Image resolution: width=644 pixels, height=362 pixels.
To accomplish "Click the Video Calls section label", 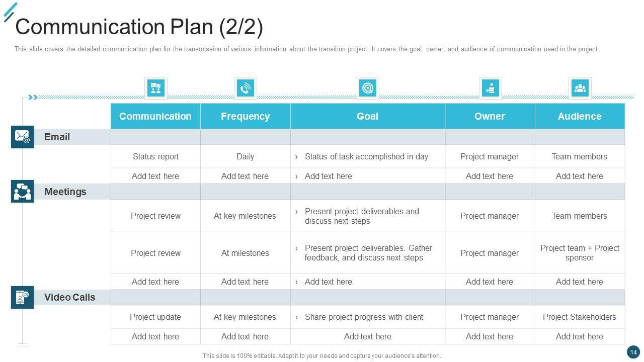I will click(x=69, y=297).
